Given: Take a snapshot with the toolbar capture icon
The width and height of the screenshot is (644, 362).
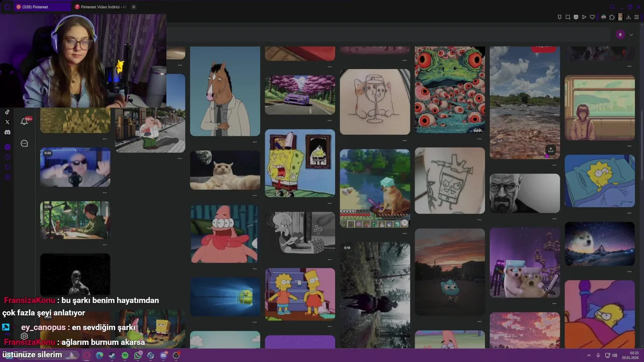Looking at the screenshot, I should (x=568, y=17).
